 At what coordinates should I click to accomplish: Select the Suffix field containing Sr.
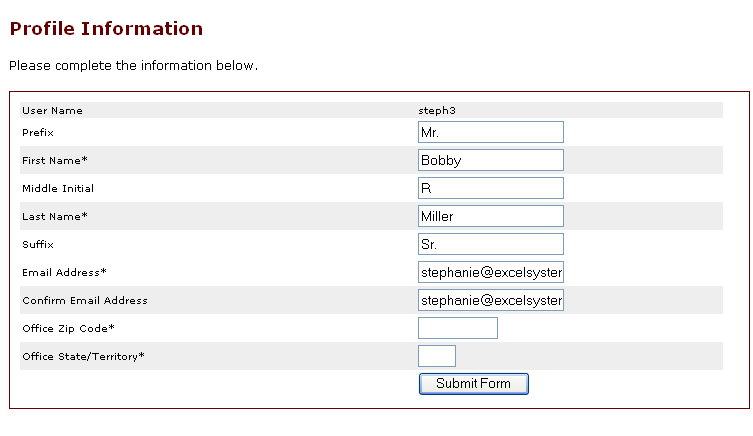coord(491,244)
